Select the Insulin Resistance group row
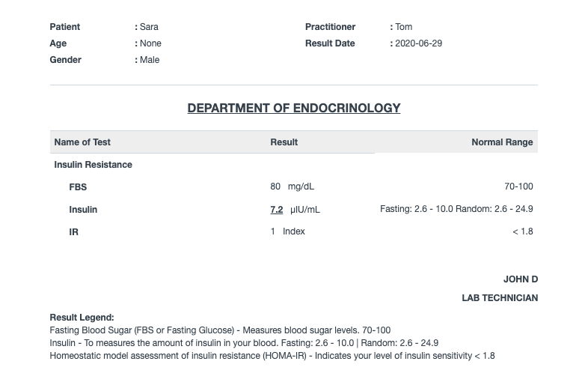This screenshot has height=391, width=588. (93, 165)
